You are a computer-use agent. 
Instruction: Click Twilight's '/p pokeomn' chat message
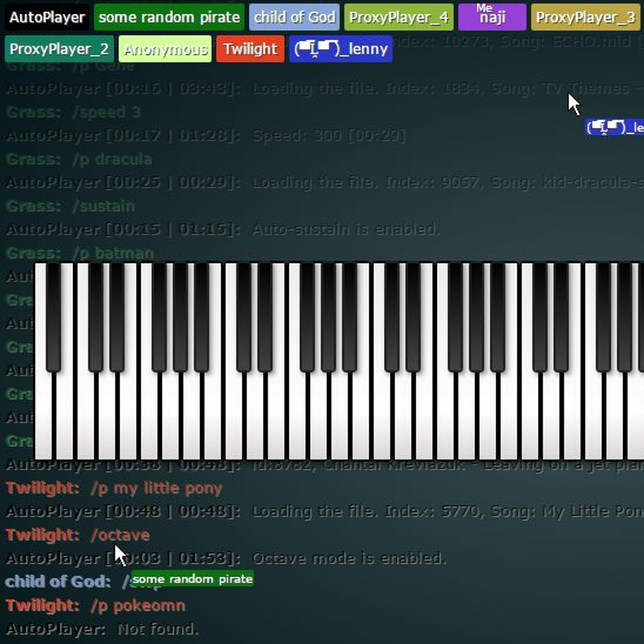click(x=95, y=606)
